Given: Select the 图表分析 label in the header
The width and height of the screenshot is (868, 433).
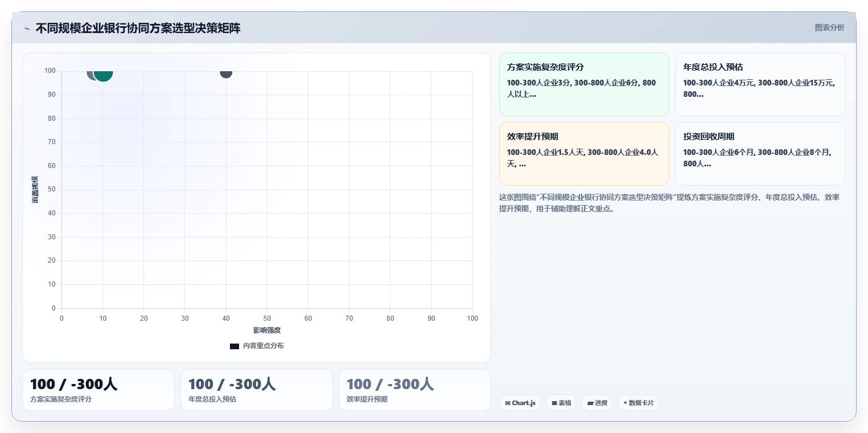Looking at the screenshot, I should (x=829, y=27).
